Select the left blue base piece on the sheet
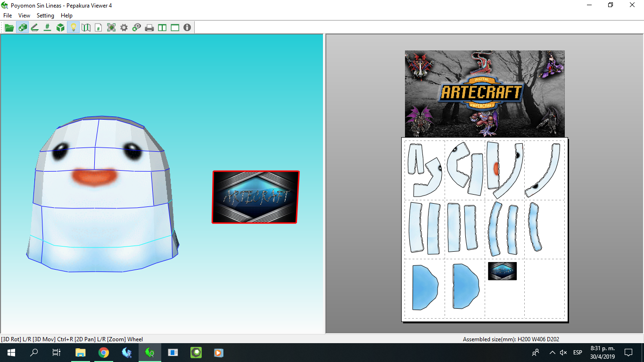Image resolution: width=644 pixels, height=362 pixels. (x=425, y=287)
